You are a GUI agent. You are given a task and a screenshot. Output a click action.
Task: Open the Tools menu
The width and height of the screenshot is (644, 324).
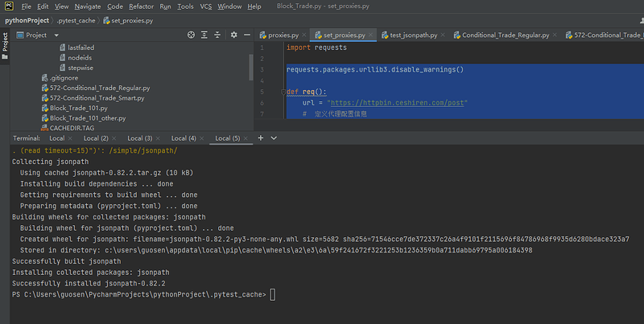(185, 6)
